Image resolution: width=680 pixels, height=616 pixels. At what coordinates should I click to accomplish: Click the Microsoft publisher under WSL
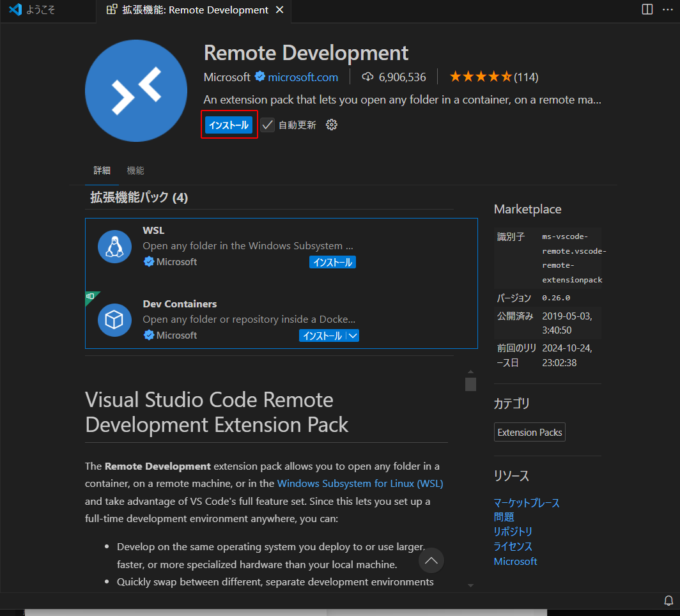(176, 262)
